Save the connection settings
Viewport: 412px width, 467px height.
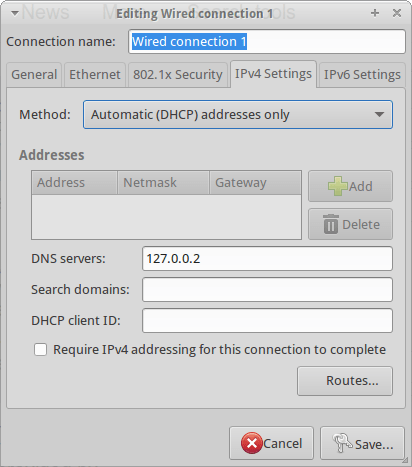(x=362, y=443)
